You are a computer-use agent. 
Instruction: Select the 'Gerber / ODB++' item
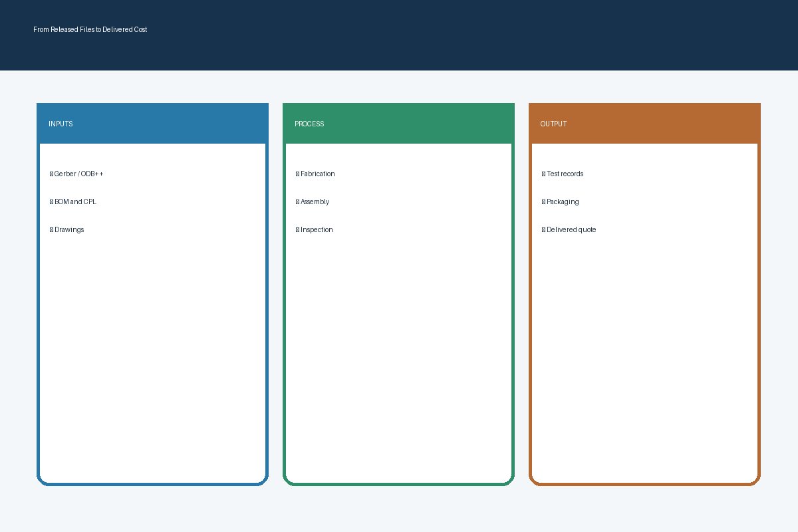coord(76,174)
